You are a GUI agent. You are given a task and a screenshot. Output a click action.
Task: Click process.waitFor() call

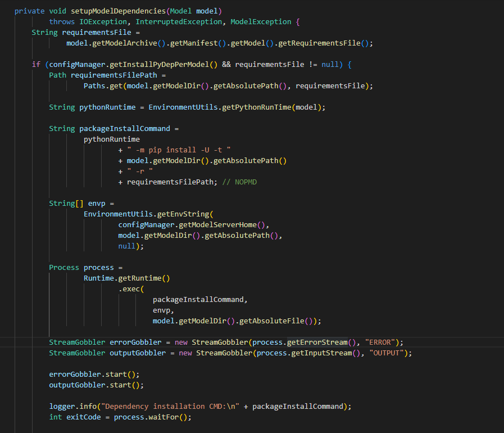pos(151,417)
